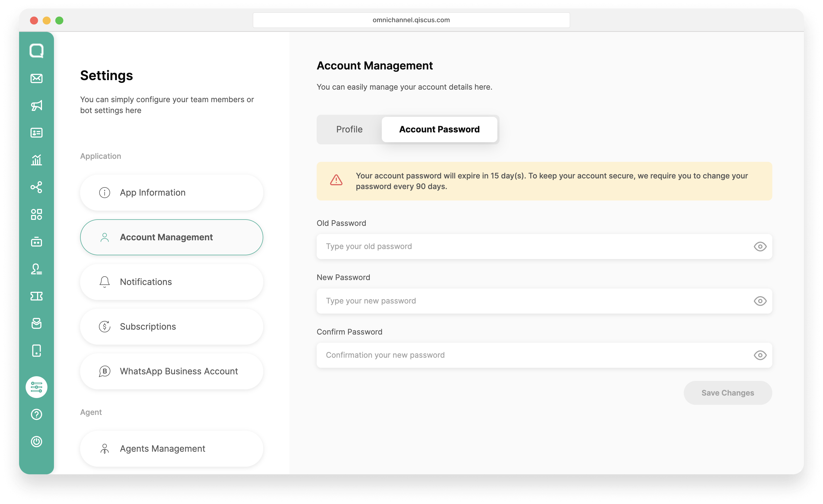Open the inbox envelope icon in the sidebar
823x504 pixels.
pos(37,78)
